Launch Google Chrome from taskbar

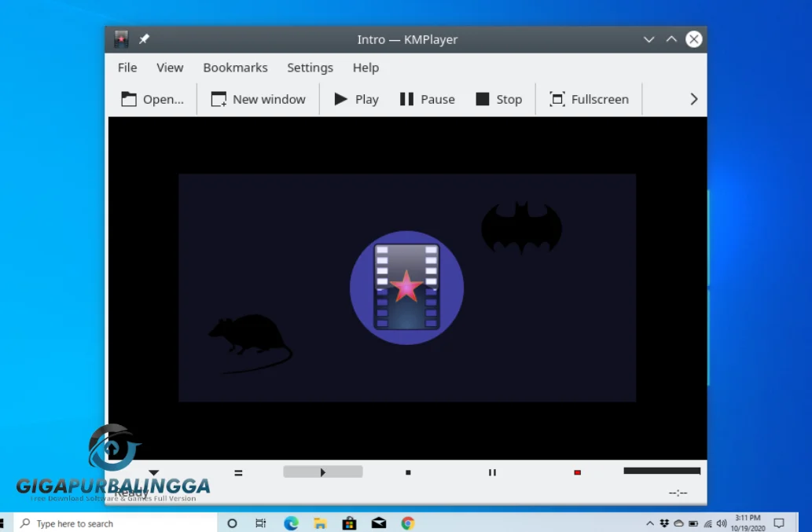pyautogui.click(x=408, y=523)
